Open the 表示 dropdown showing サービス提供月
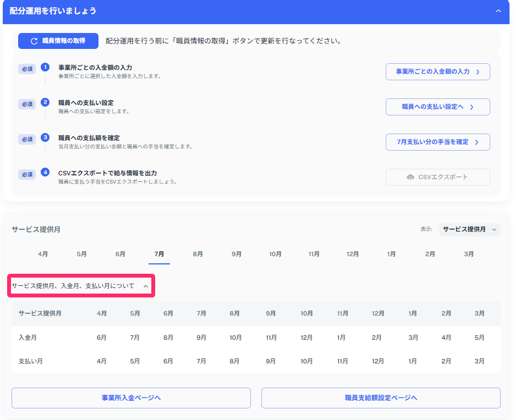 [x=470, y=229]
